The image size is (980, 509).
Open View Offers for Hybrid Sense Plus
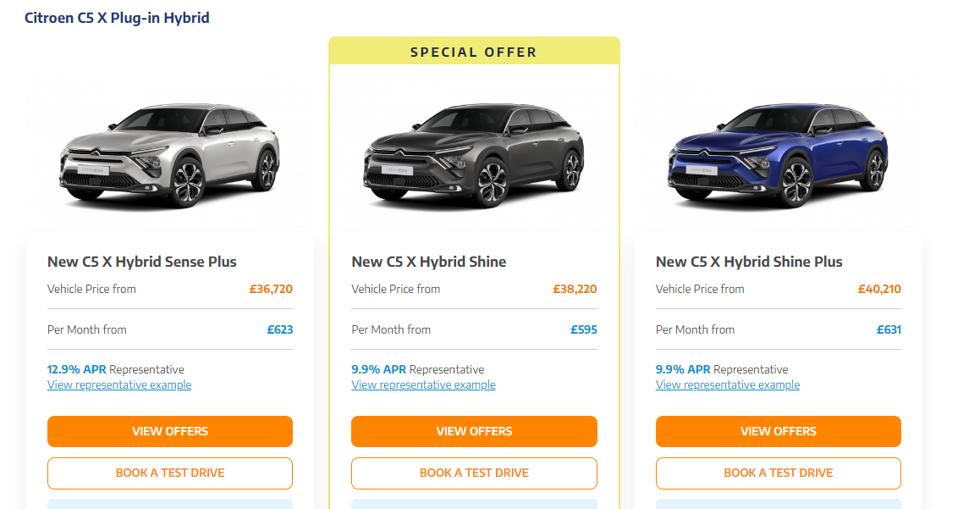(170, 431)
